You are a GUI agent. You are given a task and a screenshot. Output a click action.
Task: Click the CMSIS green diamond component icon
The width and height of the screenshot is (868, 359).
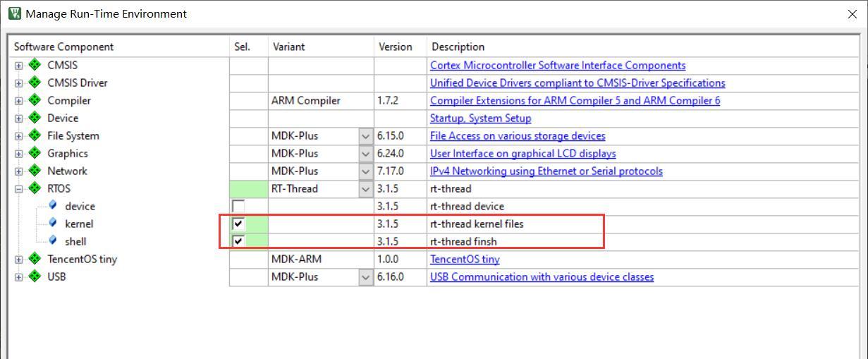34,65
